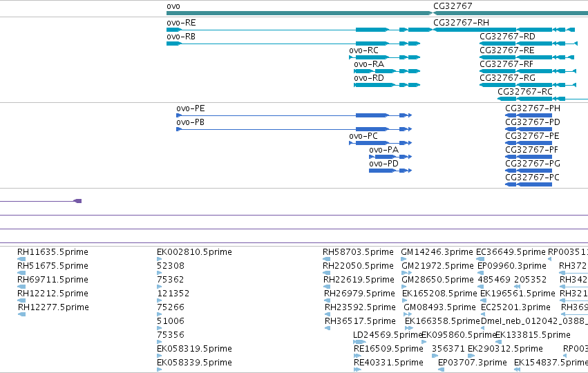Click EK058339.5prime EST label
The height and width of the screenshot is (373, 588).
(x=194, y=363)
